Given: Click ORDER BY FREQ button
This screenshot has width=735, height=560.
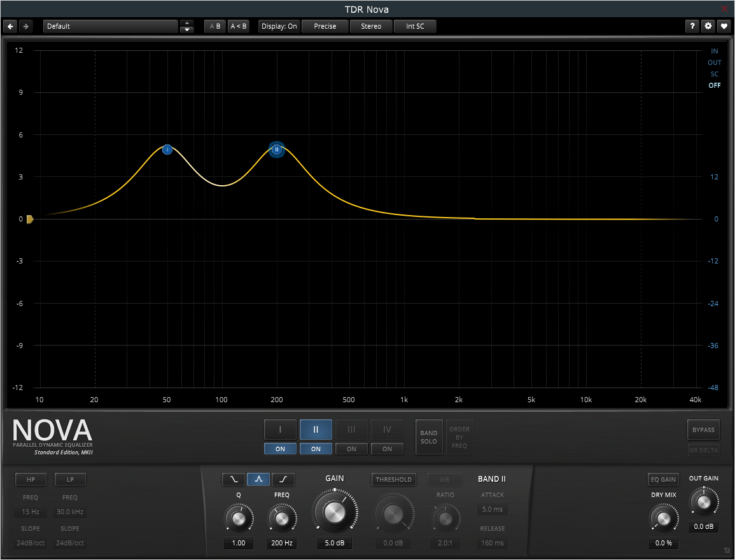Looking at the screenshot, I should point(459,437).
